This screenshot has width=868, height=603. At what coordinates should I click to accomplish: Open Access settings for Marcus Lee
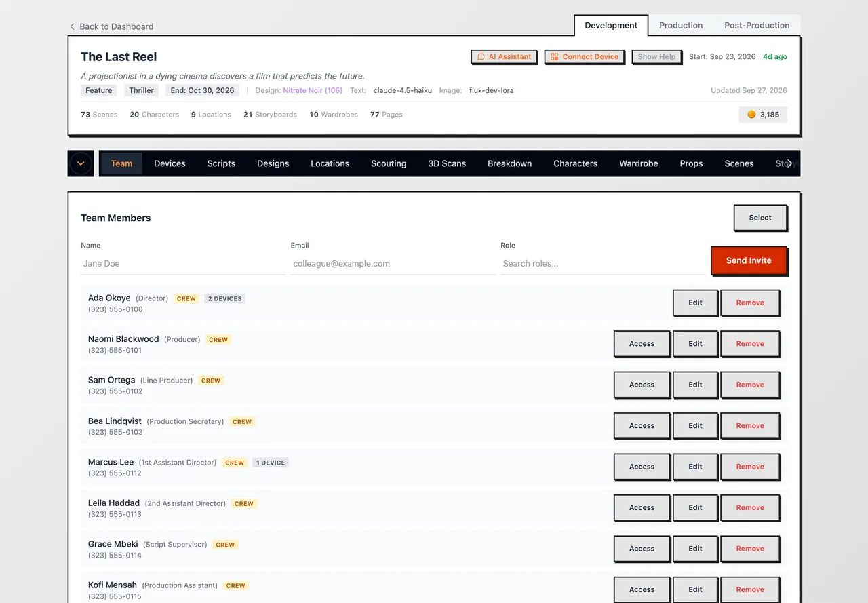pos(642,467)
